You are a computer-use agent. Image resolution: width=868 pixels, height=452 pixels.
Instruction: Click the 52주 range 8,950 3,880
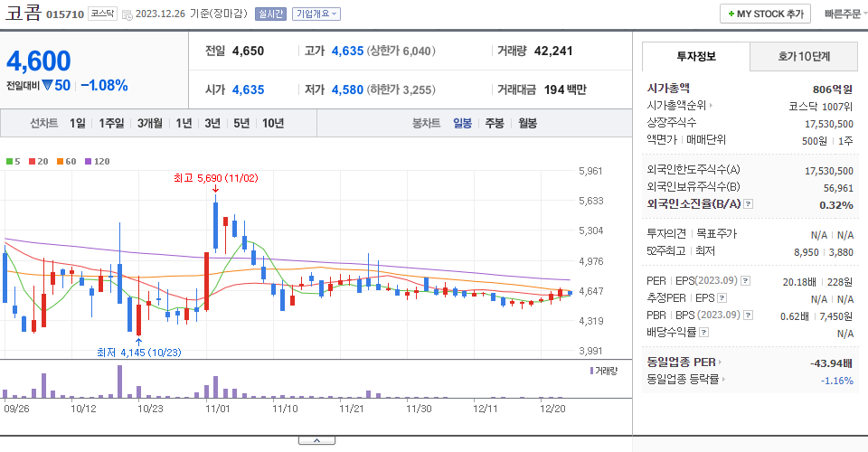point(824,252)
